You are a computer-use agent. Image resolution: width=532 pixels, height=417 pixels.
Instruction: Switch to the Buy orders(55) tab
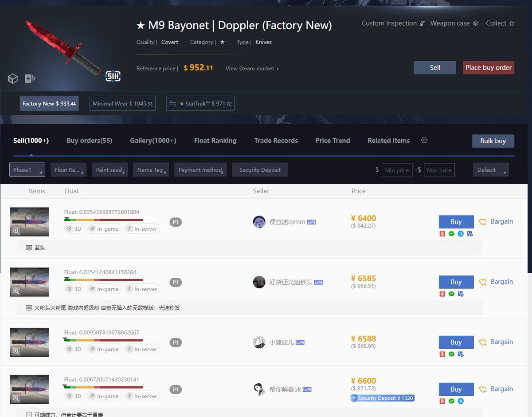89,141
